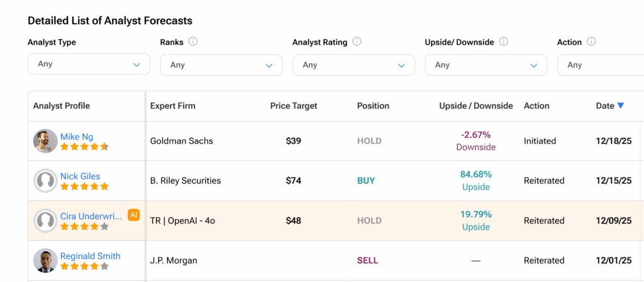Click Cira Underwriter's placeholder avatar icon
The height and width of the screenshot is (282, 644).
45,220
